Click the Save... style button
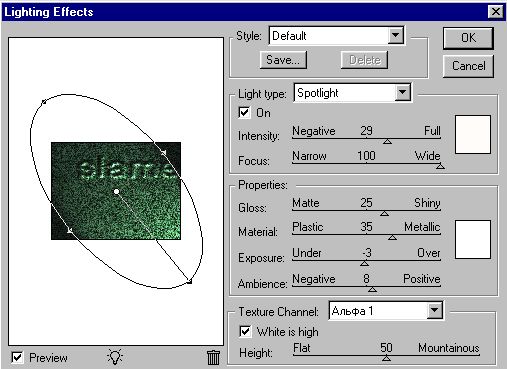 (283, 60)
